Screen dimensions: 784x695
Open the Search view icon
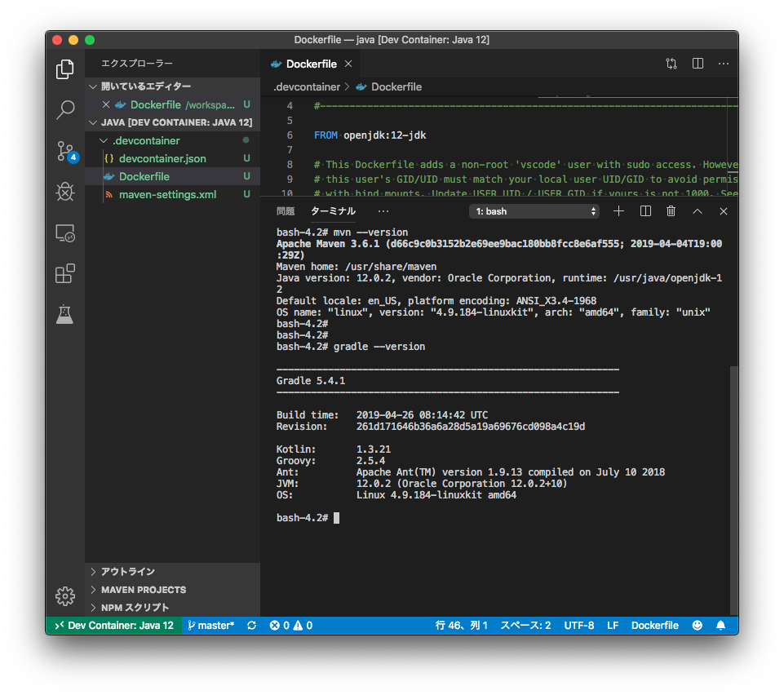tap(65, 109)
